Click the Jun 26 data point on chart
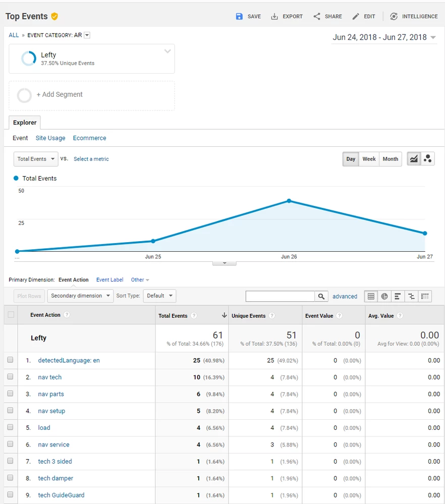Image resolution: width=445 pixels, height=504 pixels. pyautogui.click(x=289, y=201)
